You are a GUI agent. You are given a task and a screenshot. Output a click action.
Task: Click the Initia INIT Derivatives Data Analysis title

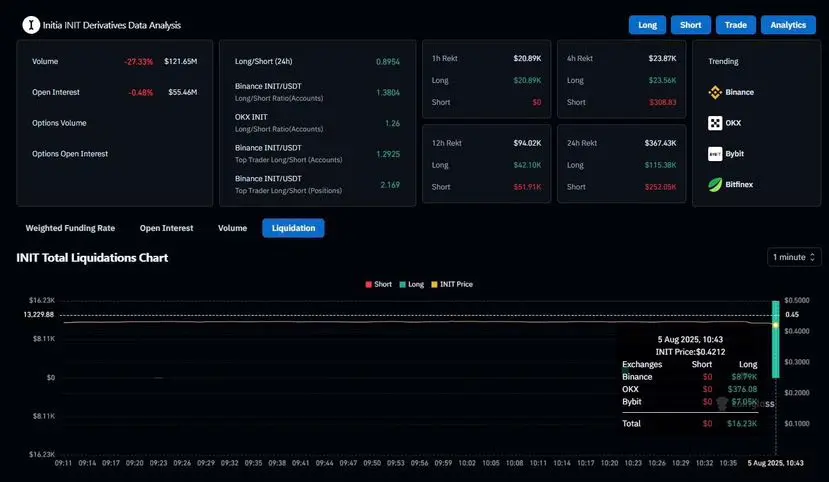[x=112, y=25]
